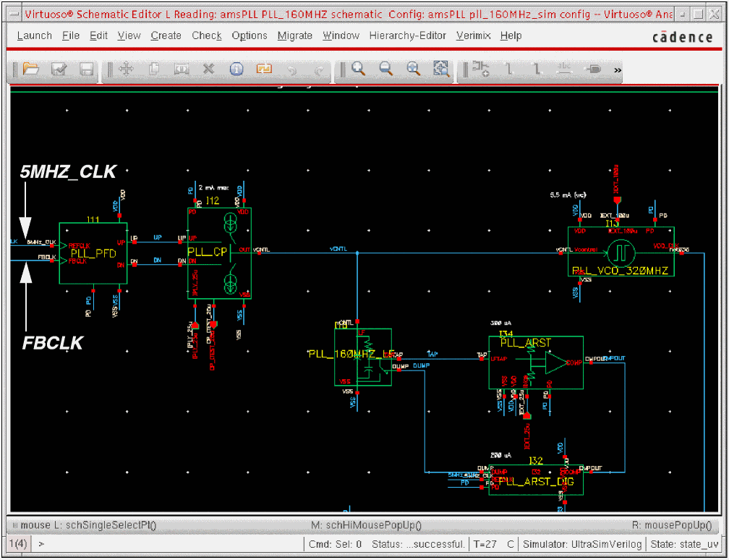Open the Hierarchy-Editor menu

click(x=409, y=35)
